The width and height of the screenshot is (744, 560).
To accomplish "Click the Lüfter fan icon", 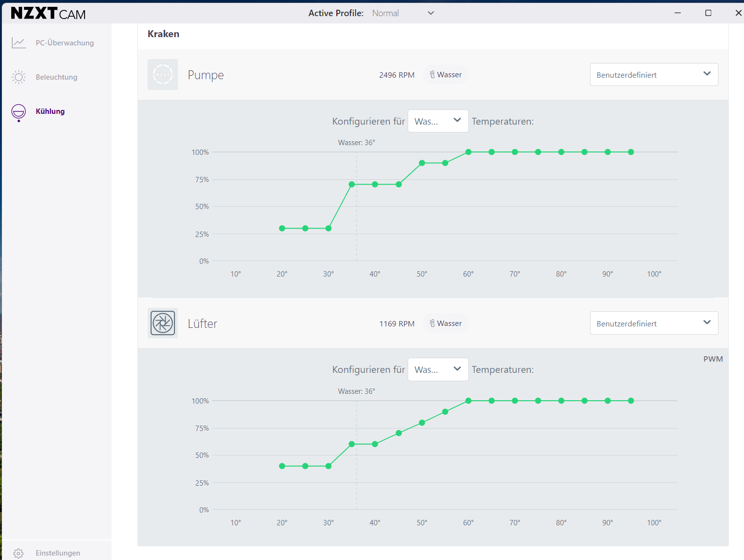I will tap(163, 323).
